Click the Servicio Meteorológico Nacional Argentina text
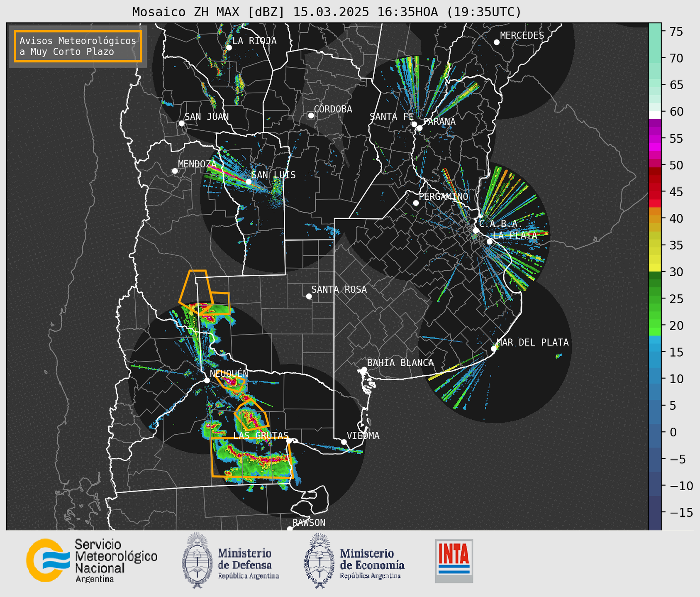This screenshot has height=597, width=700. click(116, 561)
